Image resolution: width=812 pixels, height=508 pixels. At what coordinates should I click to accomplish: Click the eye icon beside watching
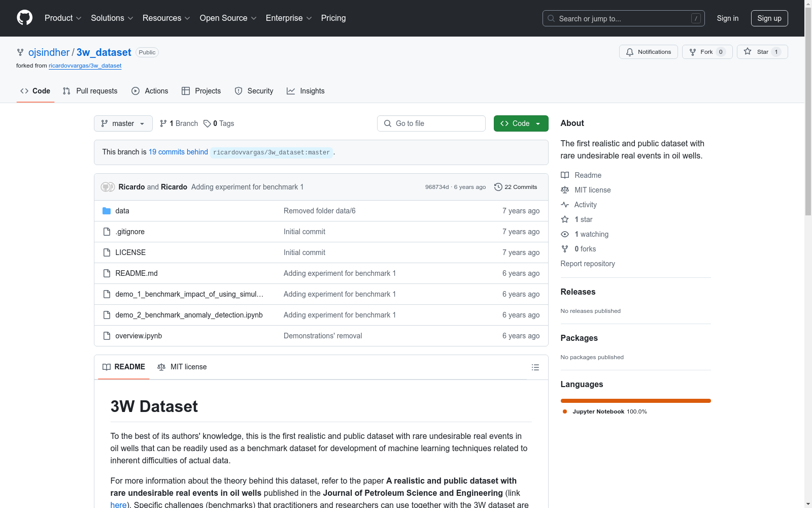pyautogui.click(x=565, y=234)
